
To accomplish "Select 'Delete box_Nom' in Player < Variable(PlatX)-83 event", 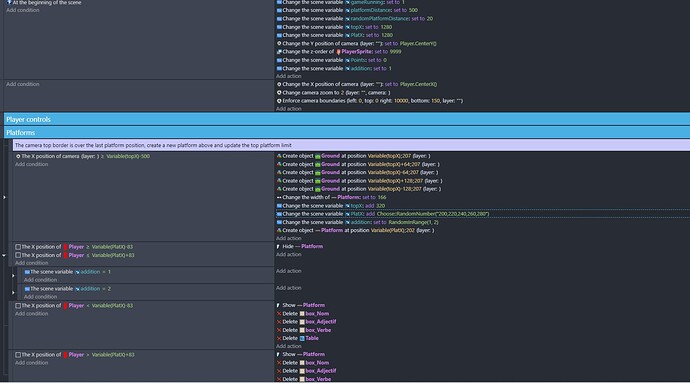I will point(303,313).
